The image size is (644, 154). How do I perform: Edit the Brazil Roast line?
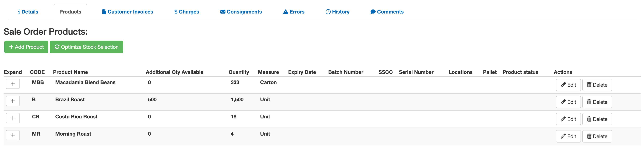click(568, 102)
